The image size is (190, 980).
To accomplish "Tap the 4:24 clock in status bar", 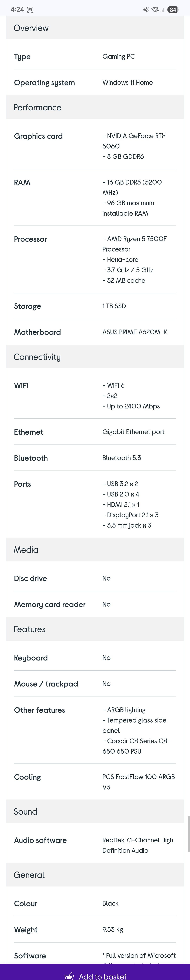I will [17, 10].
